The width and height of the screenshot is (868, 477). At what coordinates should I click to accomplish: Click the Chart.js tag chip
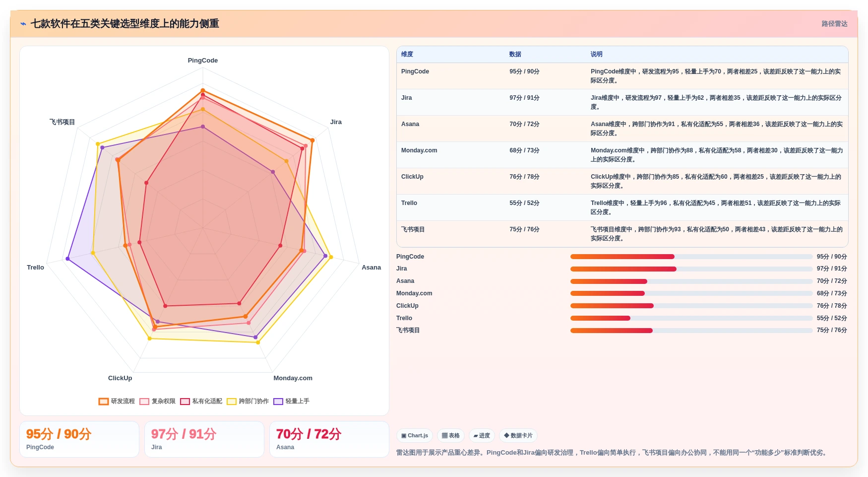click(415, 436)
